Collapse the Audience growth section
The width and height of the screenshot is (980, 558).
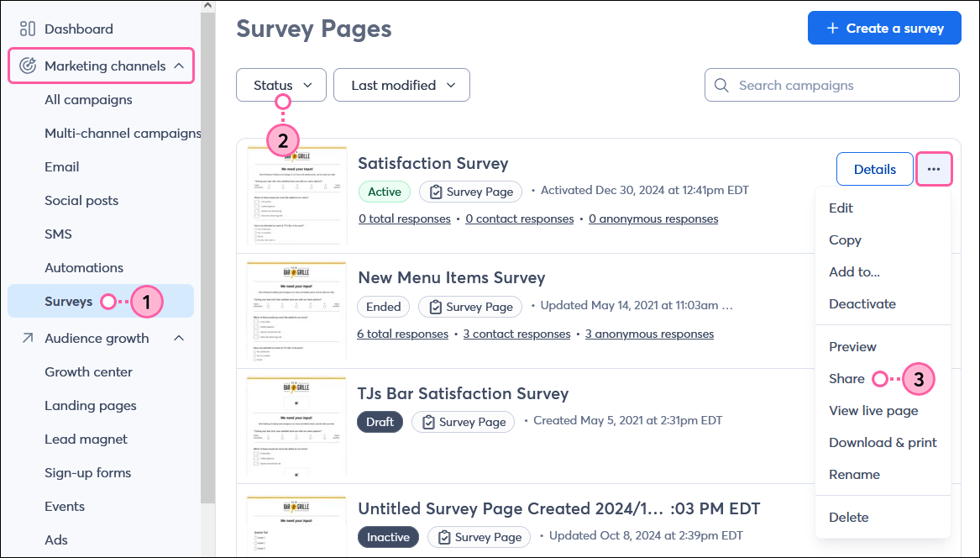tap(179, 339)
